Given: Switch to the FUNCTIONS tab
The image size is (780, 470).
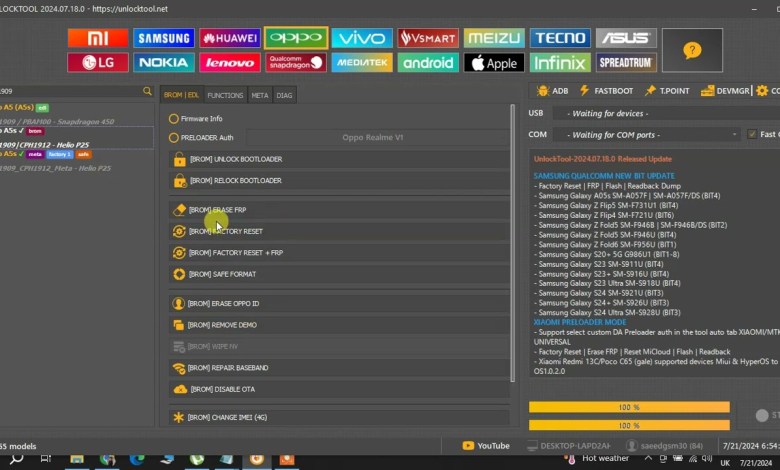Looking at the screenshot, I should click(225, 95).
